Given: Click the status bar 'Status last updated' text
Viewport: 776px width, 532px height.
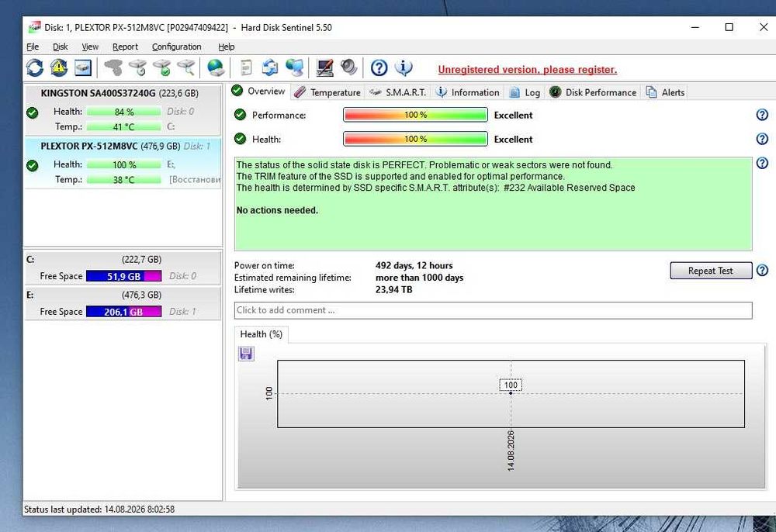Looking at the screenshot, I should click(x=99, y=509).
